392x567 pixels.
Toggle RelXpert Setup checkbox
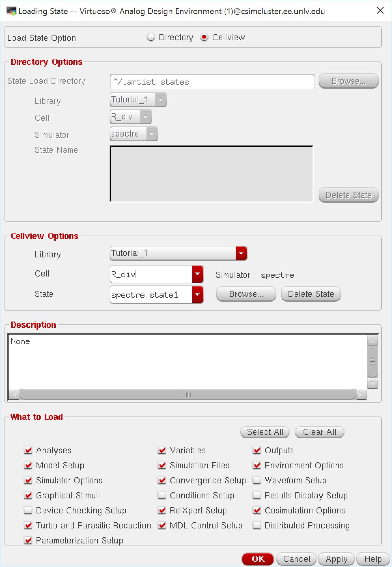click(162, 510)
